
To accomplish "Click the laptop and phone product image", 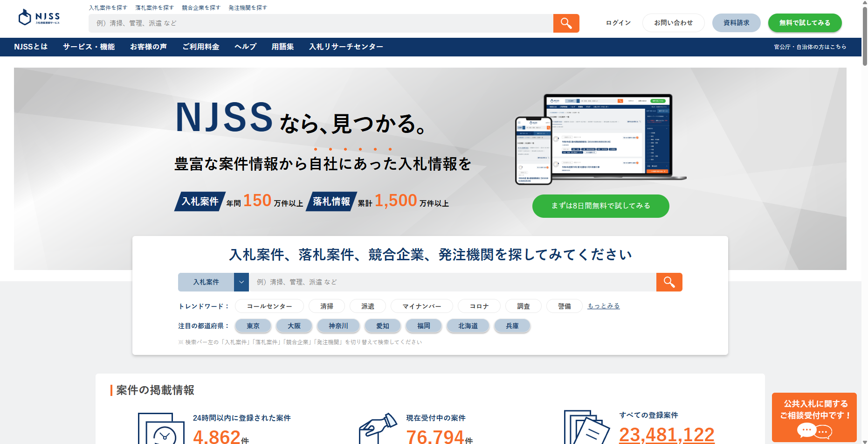I will click(x=600, y=139).
